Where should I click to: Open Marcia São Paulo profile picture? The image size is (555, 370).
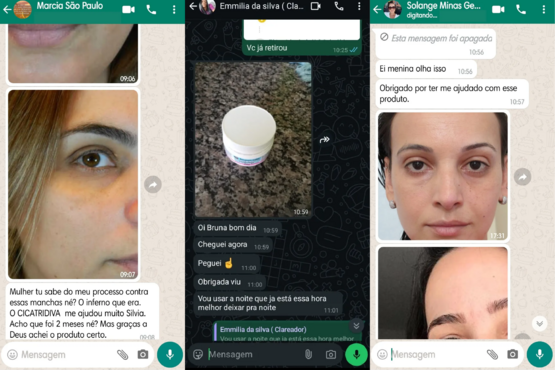[22, 10]
